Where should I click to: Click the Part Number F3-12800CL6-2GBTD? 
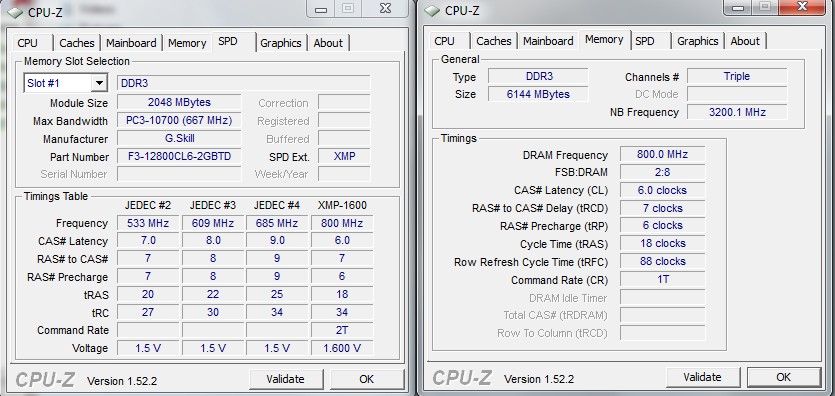(x=179, y=156)
